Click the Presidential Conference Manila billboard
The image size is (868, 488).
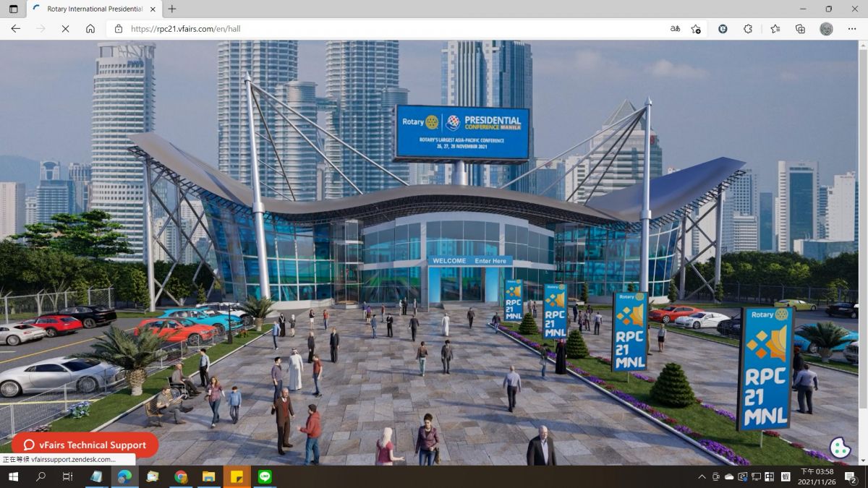(x=462, y=133)
